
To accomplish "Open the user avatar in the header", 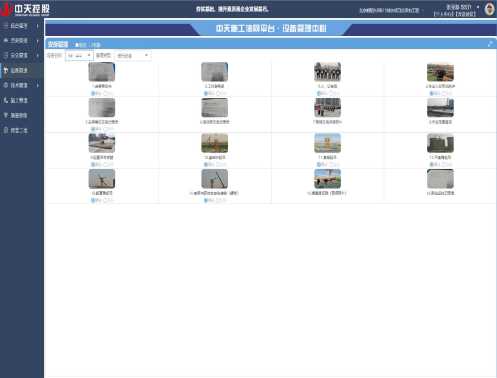I will coord(489,9).
